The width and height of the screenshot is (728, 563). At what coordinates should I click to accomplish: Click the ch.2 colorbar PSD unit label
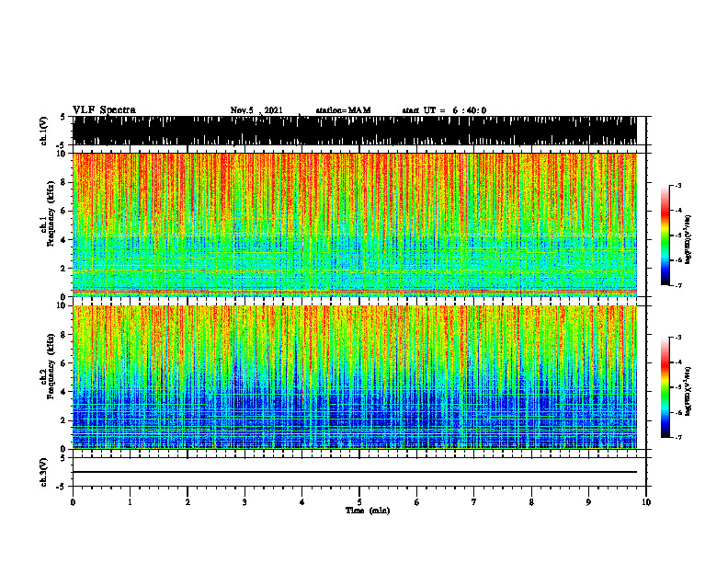click(x=689, y=391)
